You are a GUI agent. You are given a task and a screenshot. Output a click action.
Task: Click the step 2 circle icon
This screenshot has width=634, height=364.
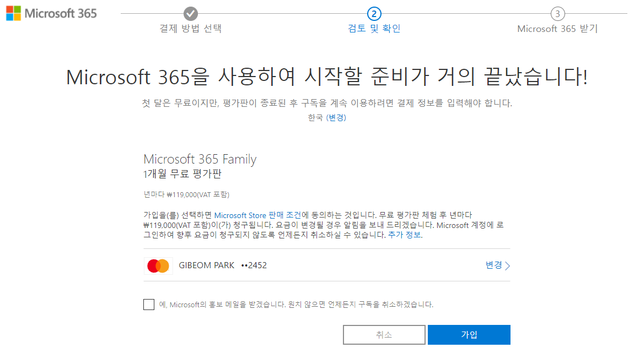(374, 14)
